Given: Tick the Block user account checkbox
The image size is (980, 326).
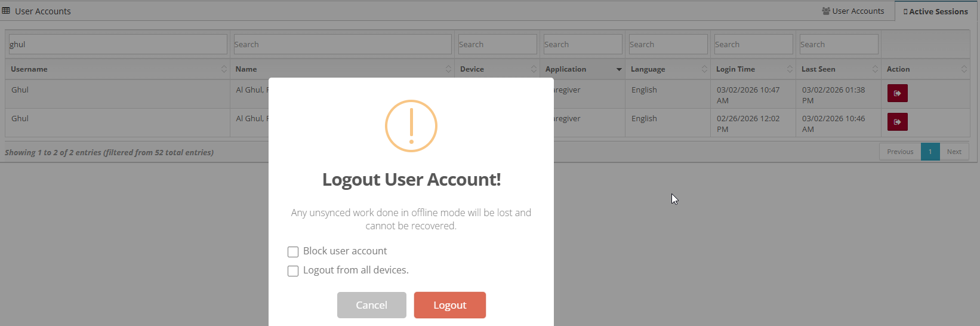Looking at the screenshot, I should click(x=293, y=252).
